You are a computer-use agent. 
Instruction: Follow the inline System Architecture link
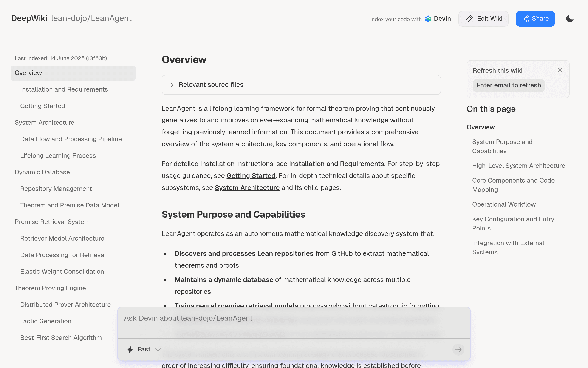[247, 188]
